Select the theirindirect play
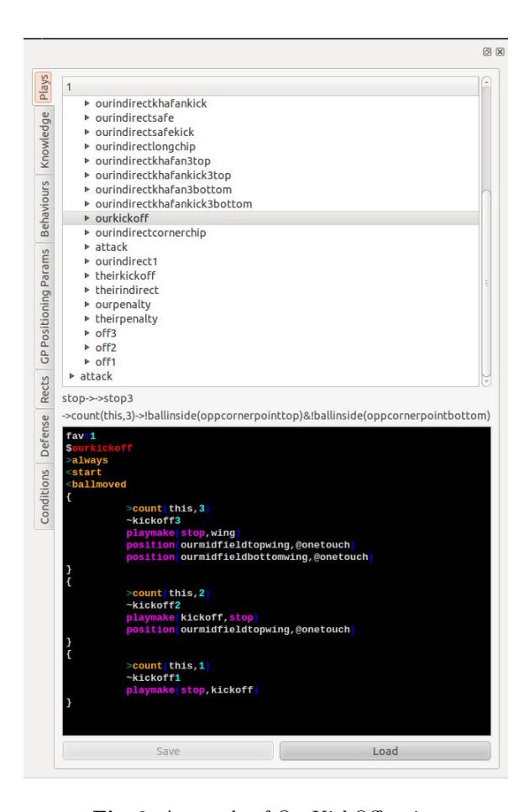The image size is (524, 812). click(x=127, y=290)
